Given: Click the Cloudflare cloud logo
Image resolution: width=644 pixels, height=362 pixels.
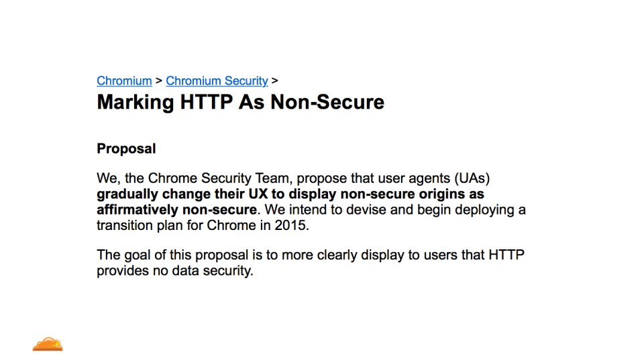Looking at the screenshot, I should (47, 345).
